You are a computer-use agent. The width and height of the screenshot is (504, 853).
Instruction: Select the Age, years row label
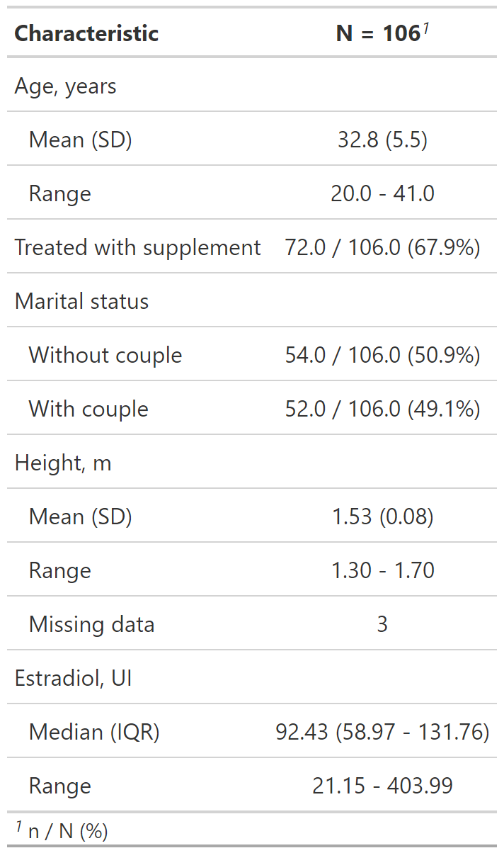pos(65,86)
